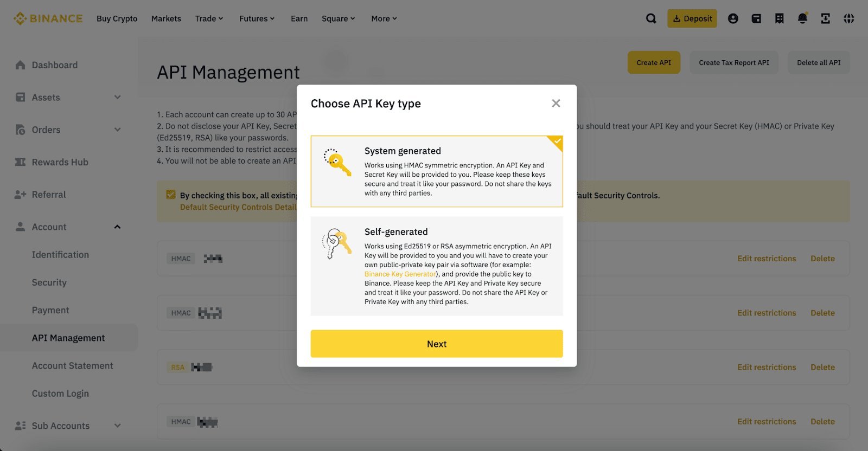Click the Rewards Hub label
Image resolution: width=868 pixels, height=451 pixels.
pyautogui.click(x=60, y=162)
